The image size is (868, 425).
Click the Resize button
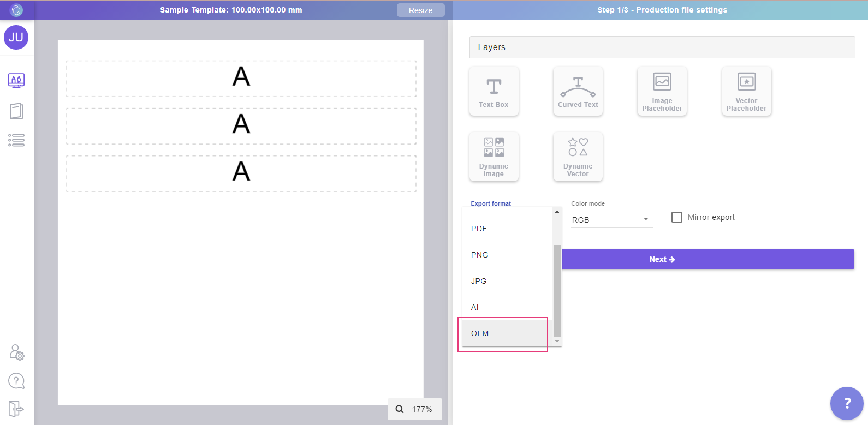pos(420,10)
